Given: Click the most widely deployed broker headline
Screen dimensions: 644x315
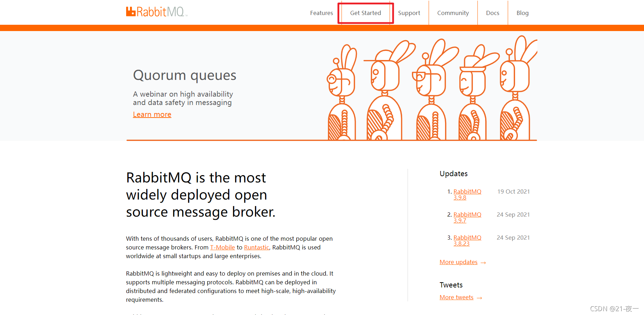Looking at the screenshot, I should click(201, 195).
